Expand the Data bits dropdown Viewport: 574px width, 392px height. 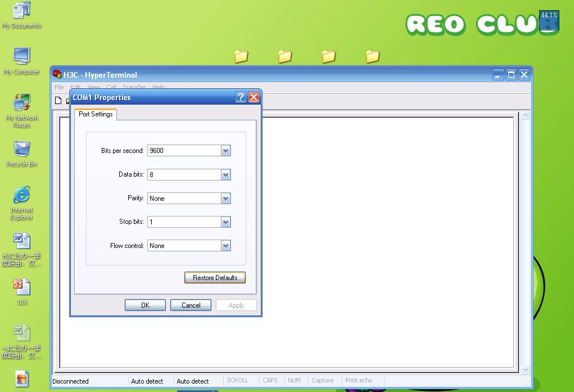(226, 175)
